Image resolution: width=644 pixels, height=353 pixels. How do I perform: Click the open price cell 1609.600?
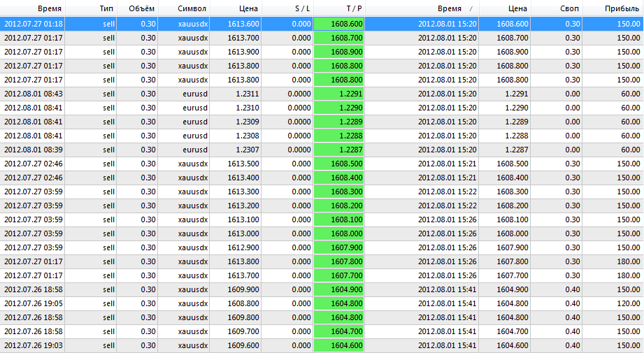236,345
